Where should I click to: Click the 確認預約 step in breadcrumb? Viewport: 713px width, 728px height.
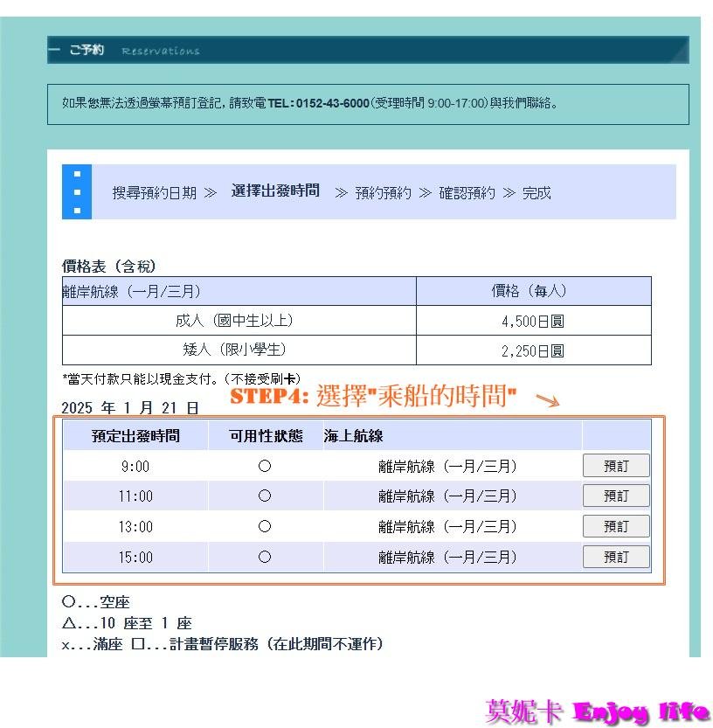(467, 193)
